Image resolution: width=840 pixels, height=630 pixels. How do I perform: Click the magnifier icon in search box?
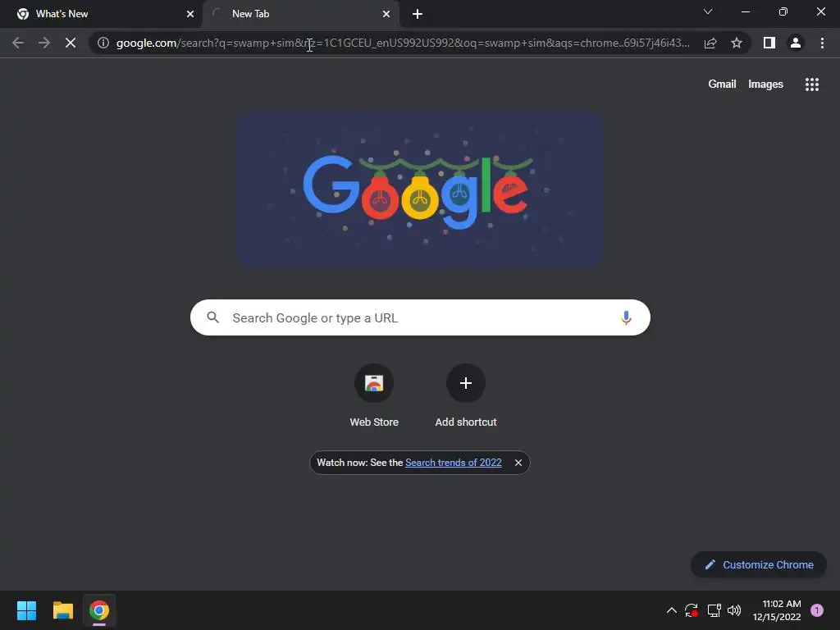point(212,317)
